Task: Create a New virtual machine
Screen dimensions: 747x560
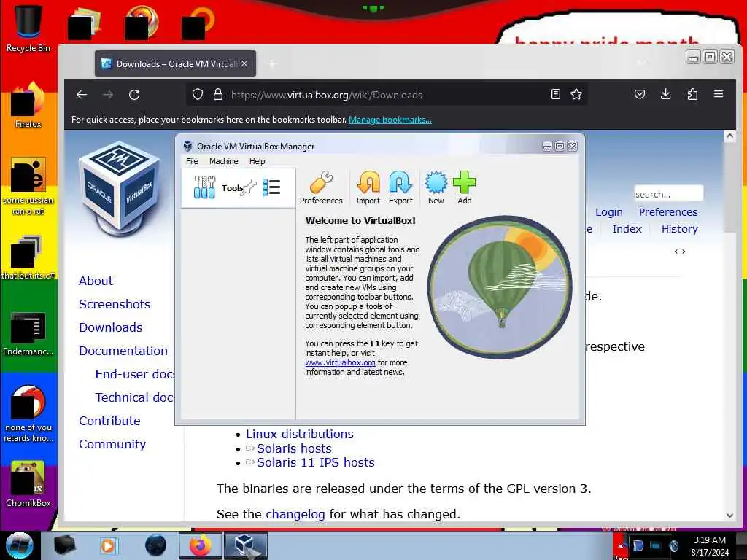Action: [436, 188]
